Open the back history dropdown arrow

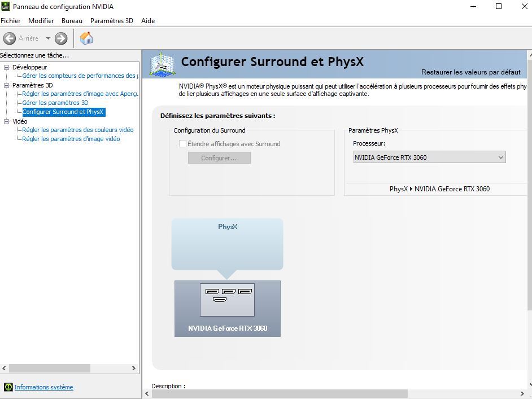pyautogui.click(x=48, y=38)
